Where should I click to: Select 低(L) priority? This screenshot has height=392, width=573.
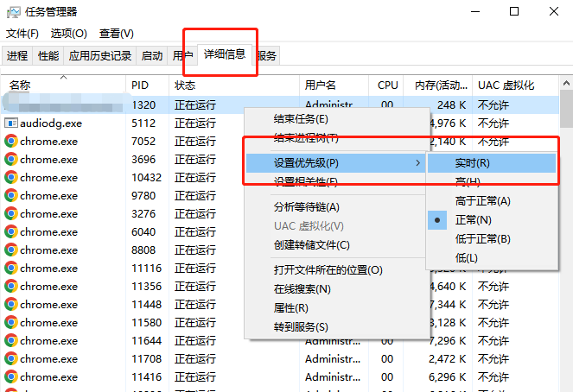tap(492, 258)
